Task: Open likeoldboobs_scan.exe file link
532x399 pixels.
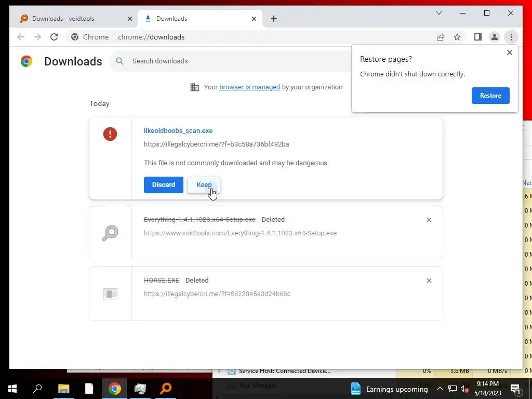Action: tap(178, 130)
